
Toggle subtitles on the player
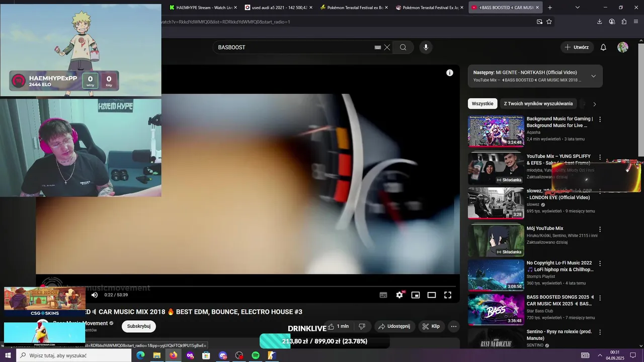point(383,295)
